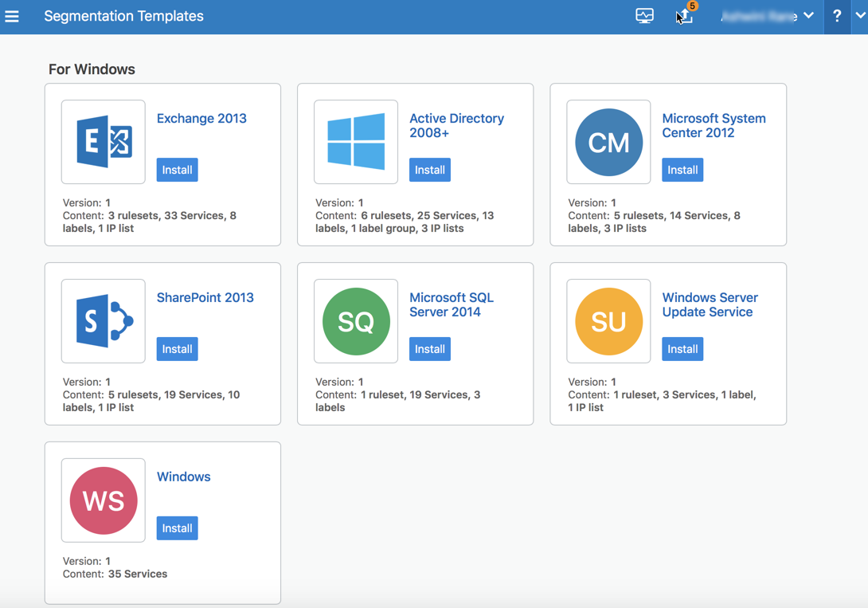Open the provisioning icon with badge 5
This screenshot has width=868, height=608.
[686, 15]
